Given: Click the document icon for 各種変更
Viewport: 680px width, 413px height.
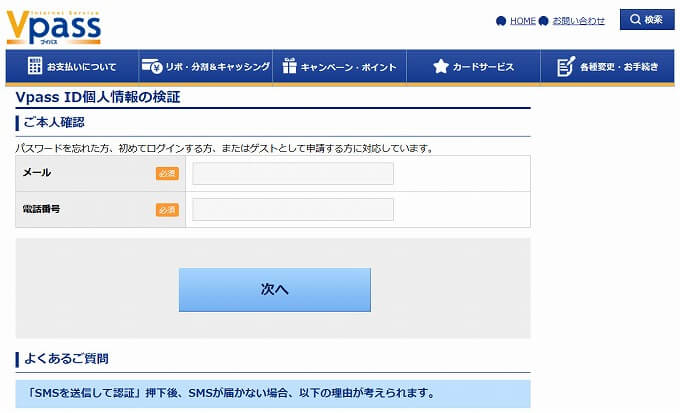Looking at the screenshot, I should point(565,67).
